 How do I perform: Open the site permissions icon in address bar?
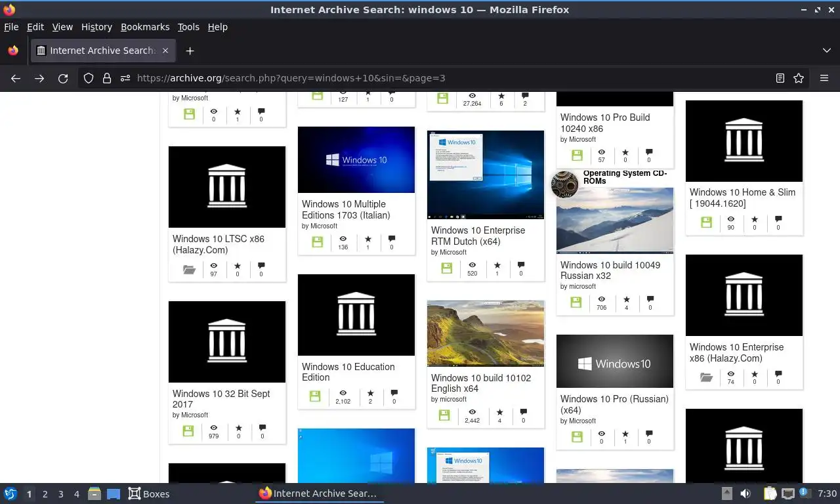click(x=125, y=78)
